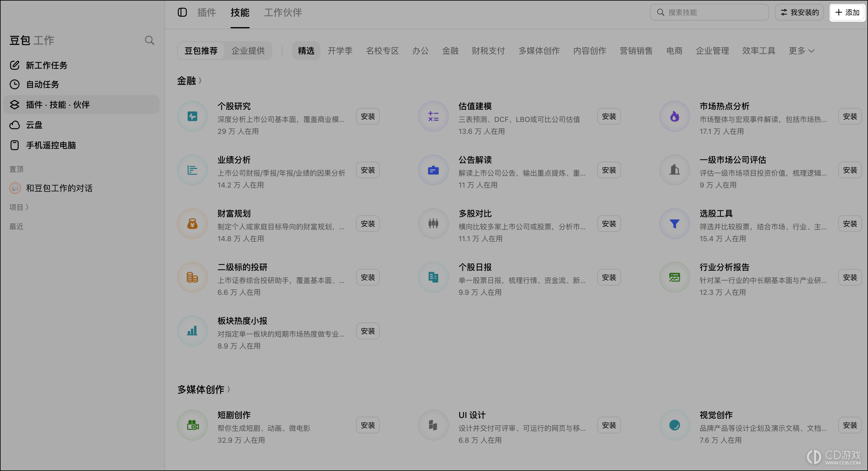Open the 一级市场公司评估 building icon
The height and width of the screenshot is (471, 868).
(x=674, y=170)
